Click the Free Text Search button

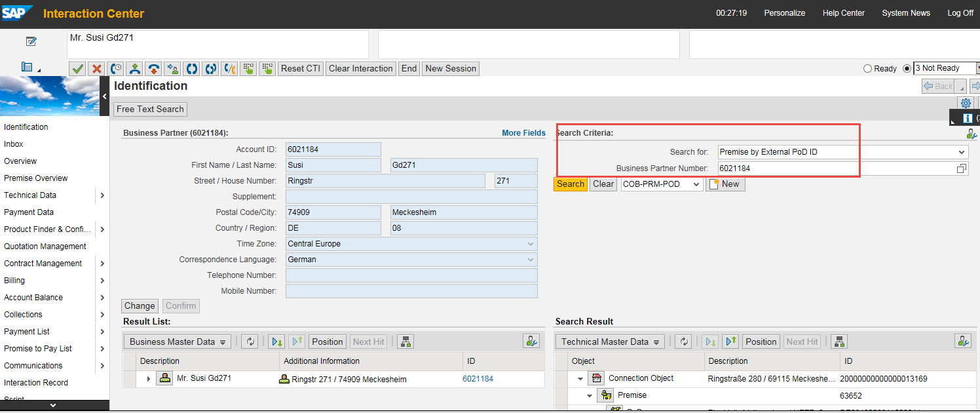(x=151, y=109)
